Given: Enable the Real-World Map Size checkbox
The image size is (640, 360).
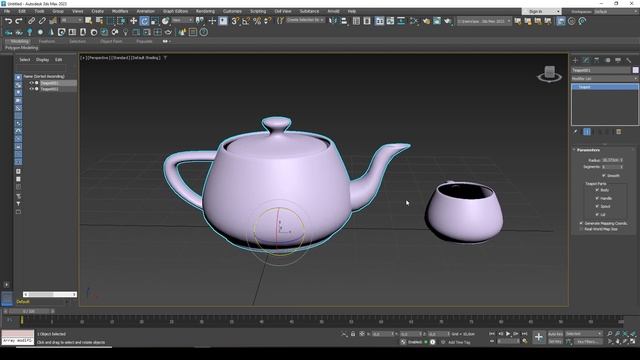Looking at the screenshot, I should pyautogui.click(x=581, y=229).
